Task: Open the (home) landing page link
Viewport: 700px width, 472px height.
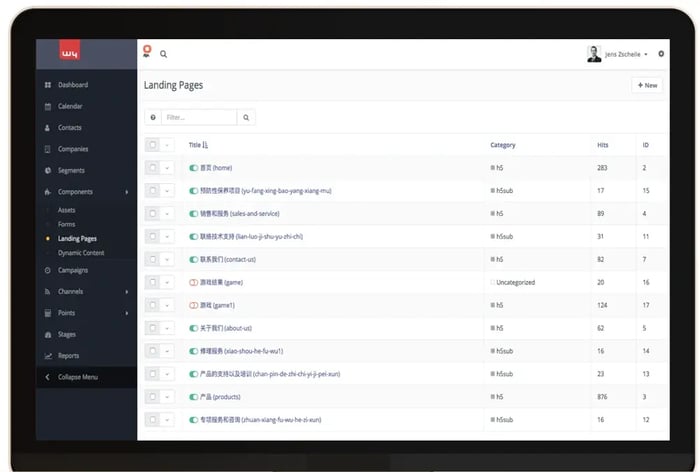Action: click(x=216, y=168)
